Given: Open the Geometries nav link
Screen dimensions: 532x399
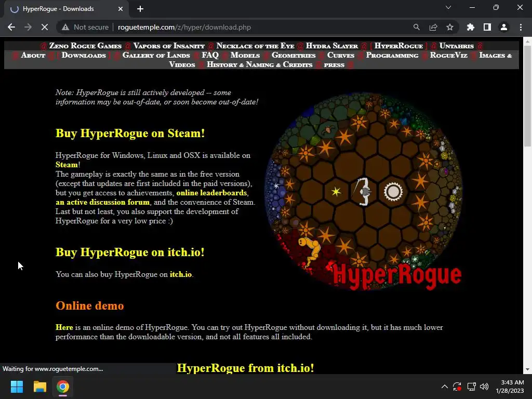Looking at the screenshot, I should pyautogui.click(x=294, y=55).
